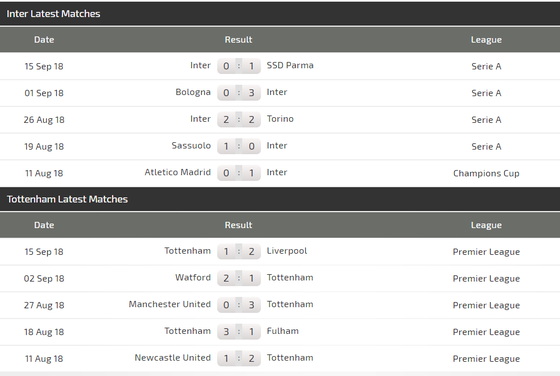Open the Atletico Madrid team link

pos(178,172)
